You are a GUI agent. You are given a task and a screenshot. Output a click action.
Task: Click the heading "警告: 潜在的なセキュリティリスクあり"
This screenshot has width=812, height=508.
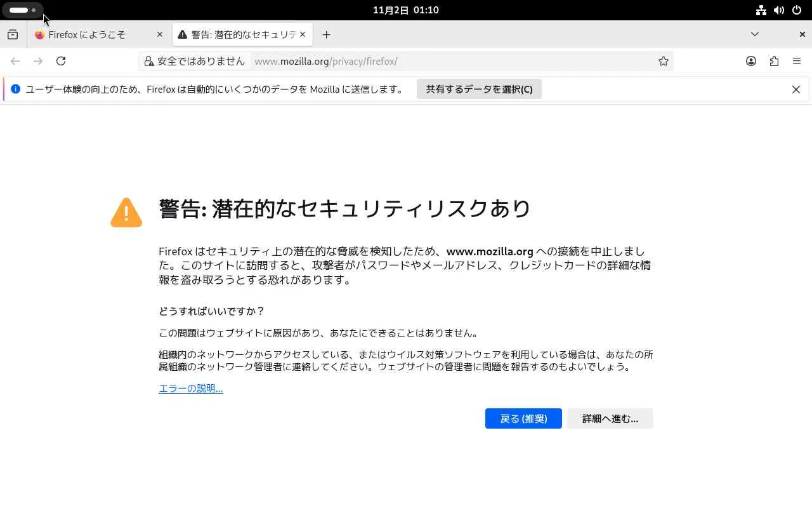pos(344,208)
